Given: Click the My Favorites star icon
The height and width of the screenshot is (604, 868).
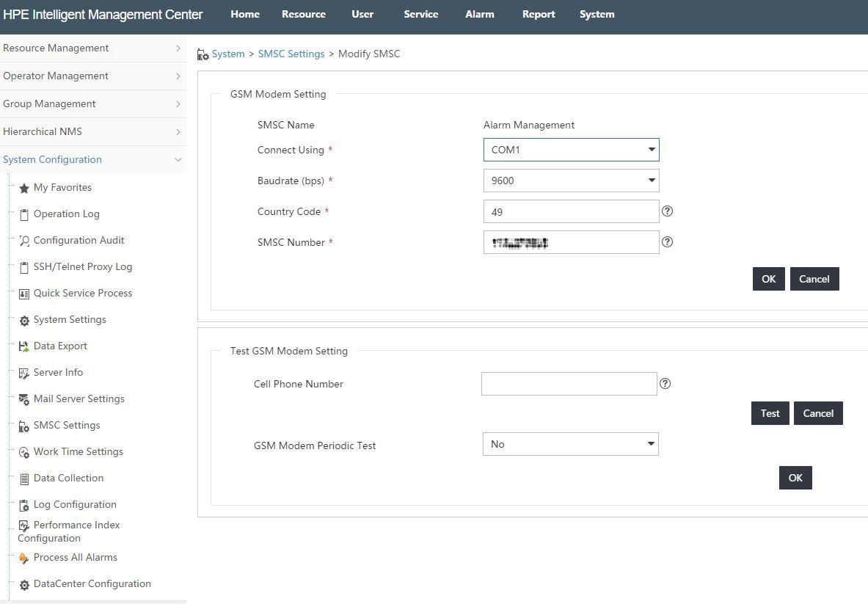Looking at the screenshot, I should click(23, 188).
